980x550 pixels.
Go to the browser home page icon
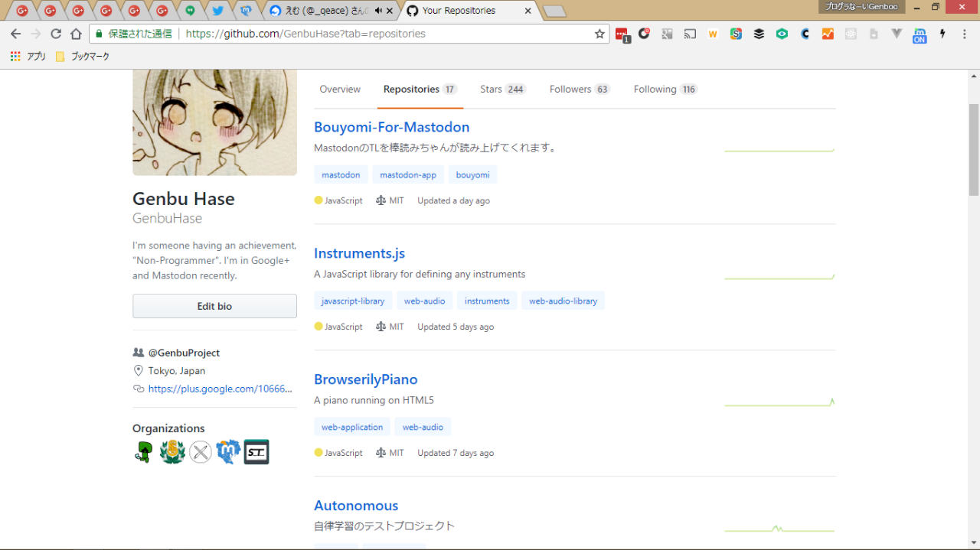pyautogui.click(x=76, y=34)
